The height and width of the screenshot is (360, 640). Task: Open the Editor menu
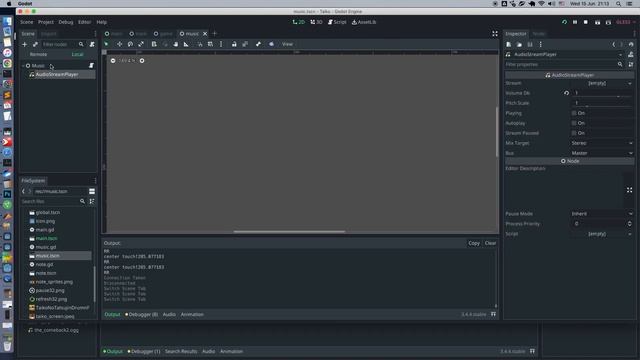tap(84, 22)
